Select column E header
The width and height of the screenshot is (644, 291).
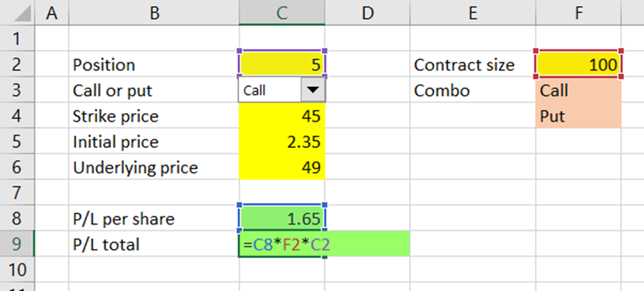point(473,13)
